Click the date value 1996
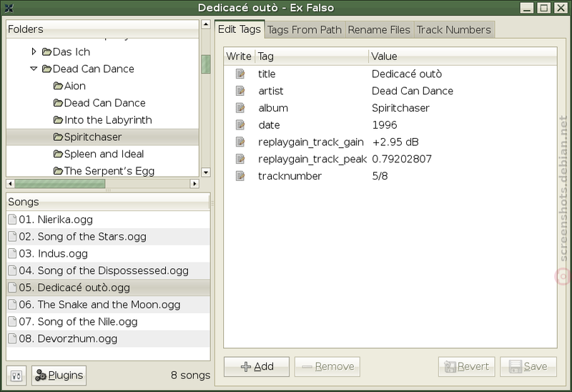Screen dimensions: 572x392 click(x=385, y=125)
